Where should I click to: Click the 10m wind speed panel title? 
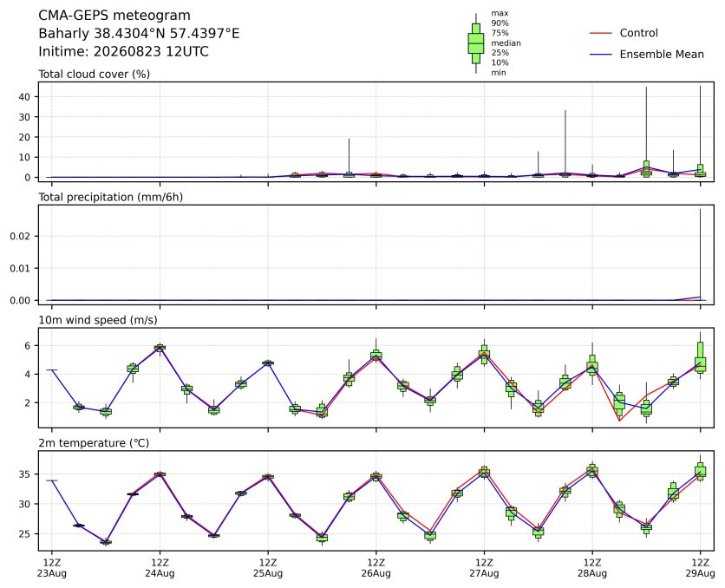(x=97, y=320)
